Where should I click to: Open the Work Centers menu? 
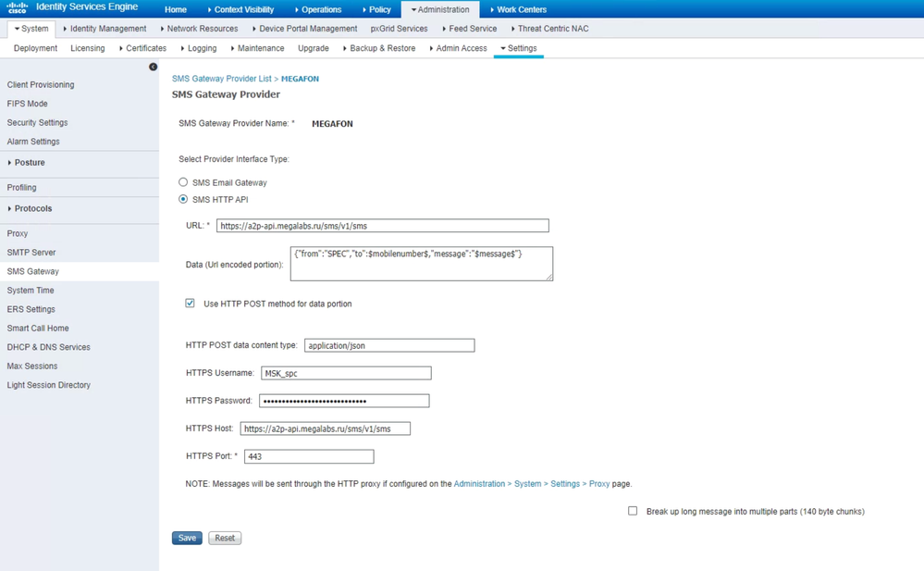click(519, 9)
